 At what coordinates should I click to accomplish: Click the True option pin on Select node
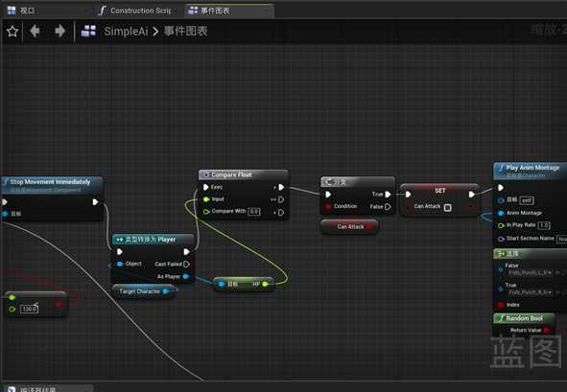[x=501, y=288]
